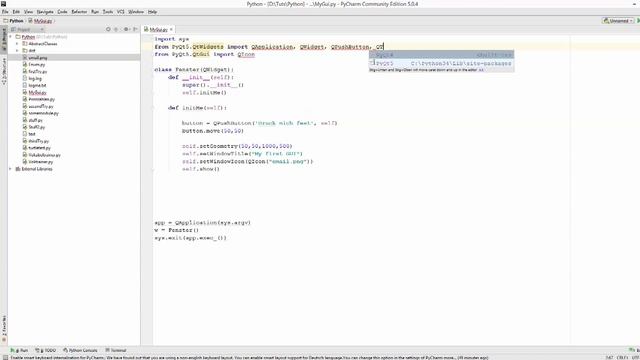Viewport: 640px width, 360px height.
Task: Open the Project panel settings gear
Action: tap(126, 29)
